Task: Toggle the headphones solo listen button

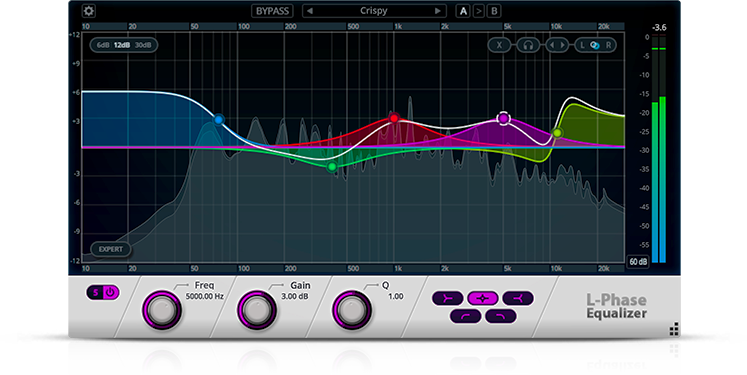Action: tap(528, 45)
